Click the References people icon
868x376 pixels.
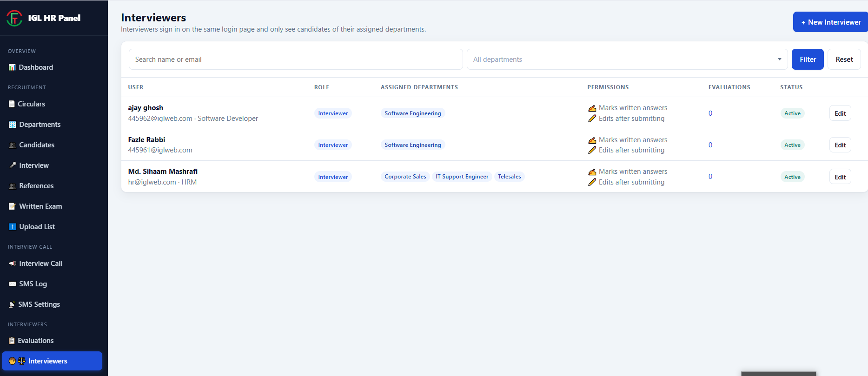[x=13, y=186]
